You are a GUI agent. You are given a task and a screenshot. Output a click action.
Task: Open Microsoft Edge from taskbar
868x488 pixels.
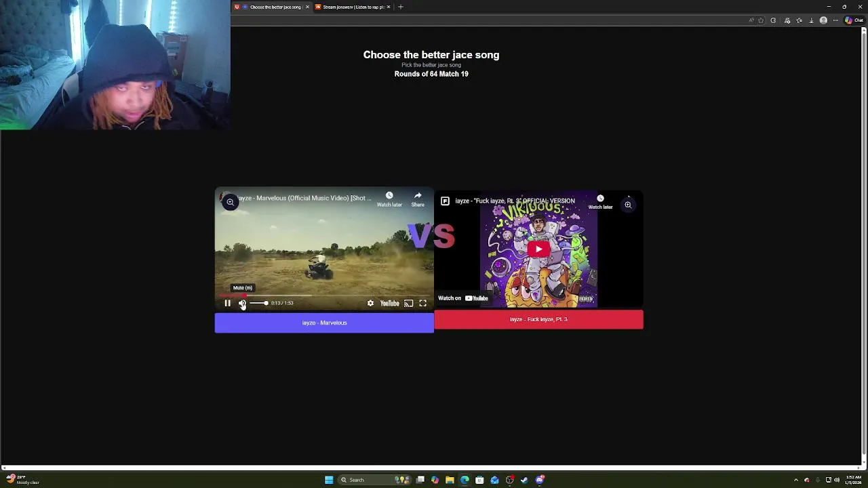(465, 480)
